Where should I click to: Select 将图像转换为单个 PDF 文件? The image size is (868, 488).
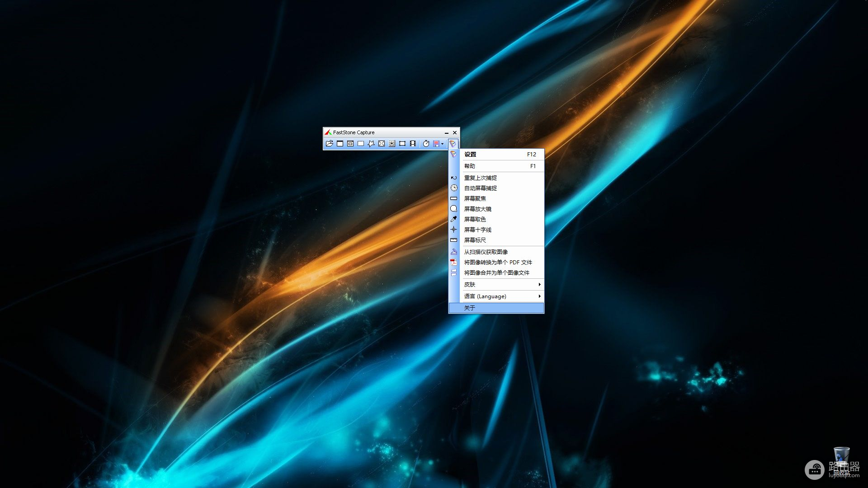coord(496,263)
